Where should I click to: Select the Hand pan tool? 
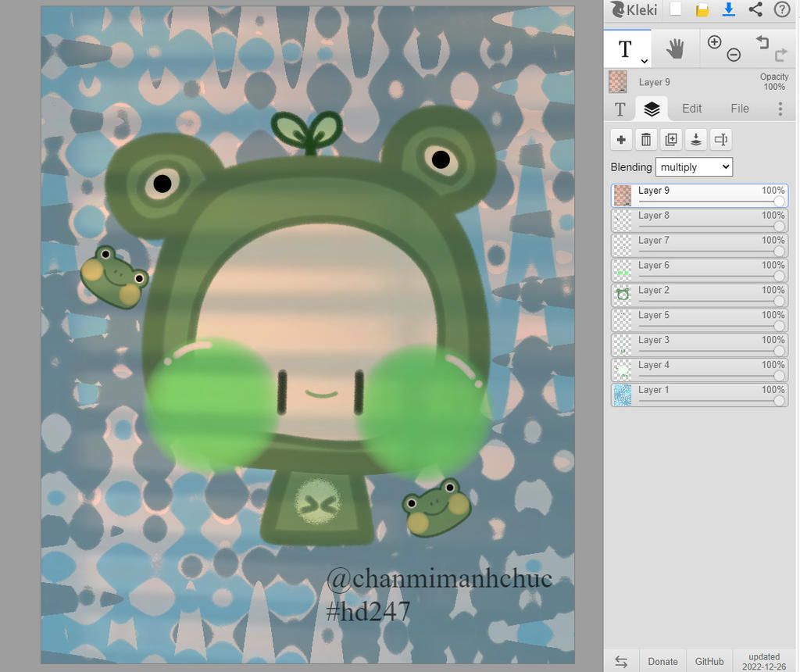coord(675,49)
